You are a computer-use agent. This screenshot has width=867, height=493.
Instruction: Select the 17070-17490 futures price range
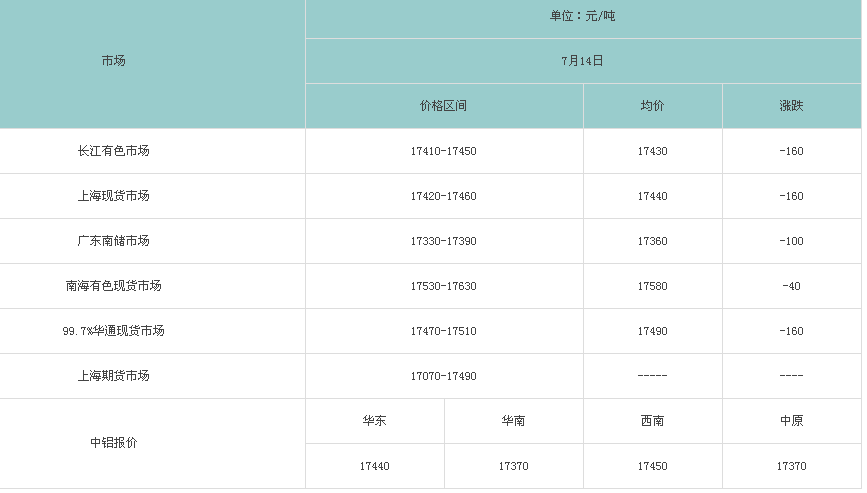tap(443, 377)
